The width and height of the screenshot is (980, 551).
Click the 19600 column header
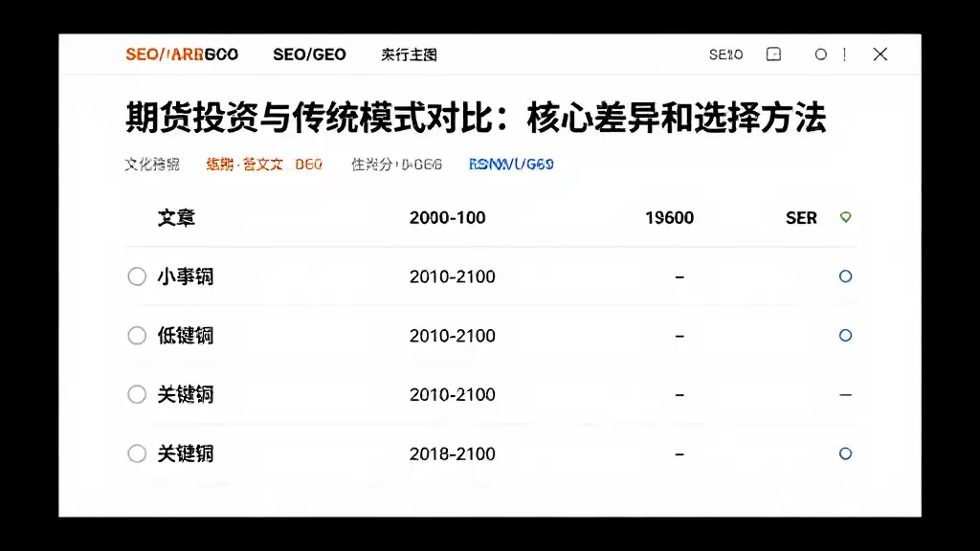(x=669, y=218)
